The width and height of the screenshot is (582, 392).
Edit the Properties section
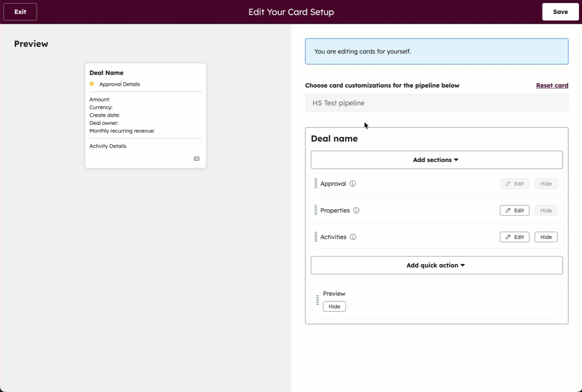click(x=514, y=210)
